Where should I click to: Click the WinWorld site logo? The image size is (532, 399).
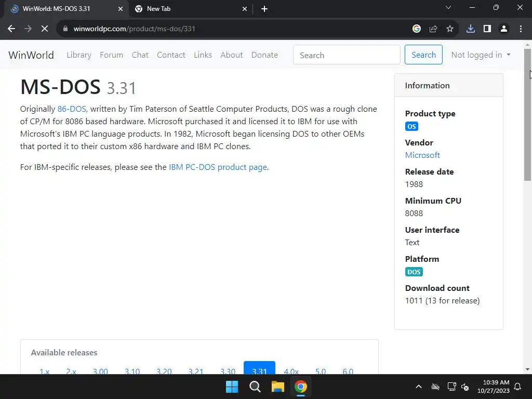pyautogui.click(x=31, y=55)
